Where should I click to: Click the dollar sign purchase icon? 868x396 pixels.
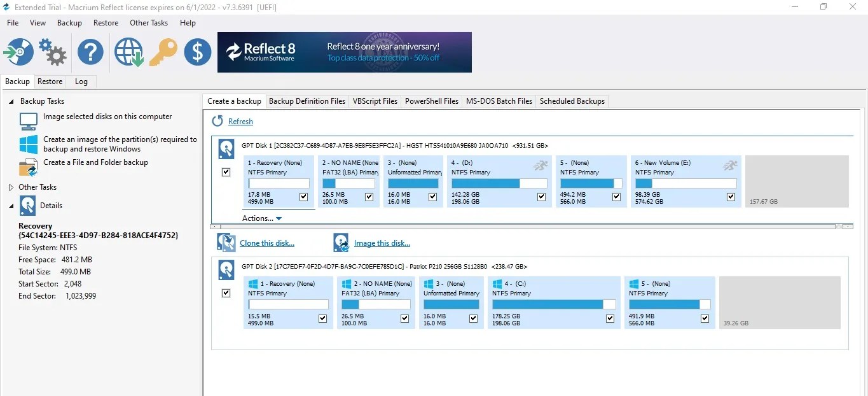click(x=198, y=52)
